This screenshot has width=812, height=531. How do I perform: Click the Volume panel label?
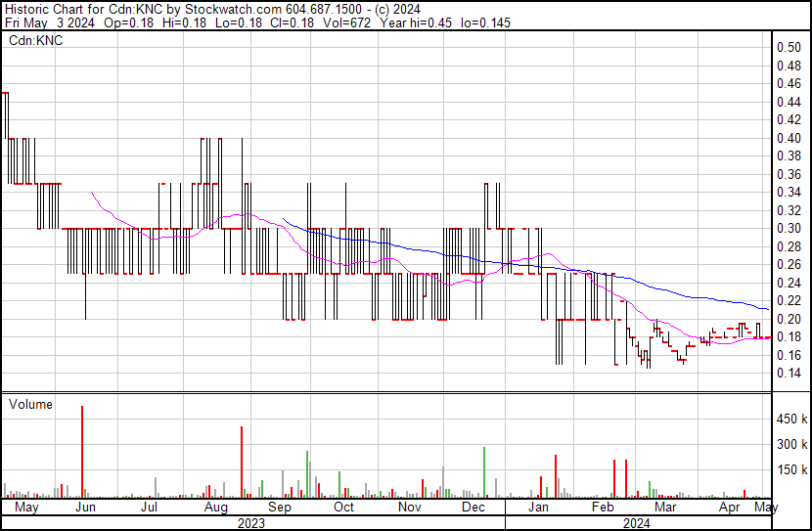pos(30,404)
